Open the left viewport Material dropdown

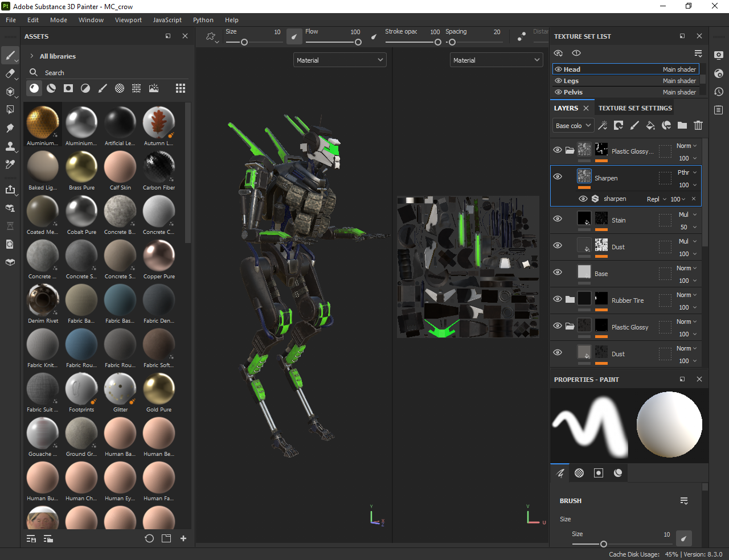pyautogui.click(x=340, y=60)
